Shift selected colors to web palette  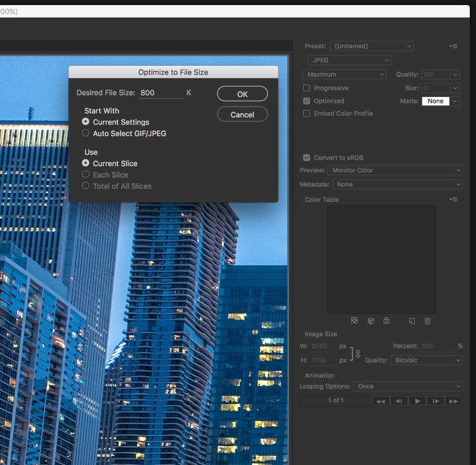371,321
